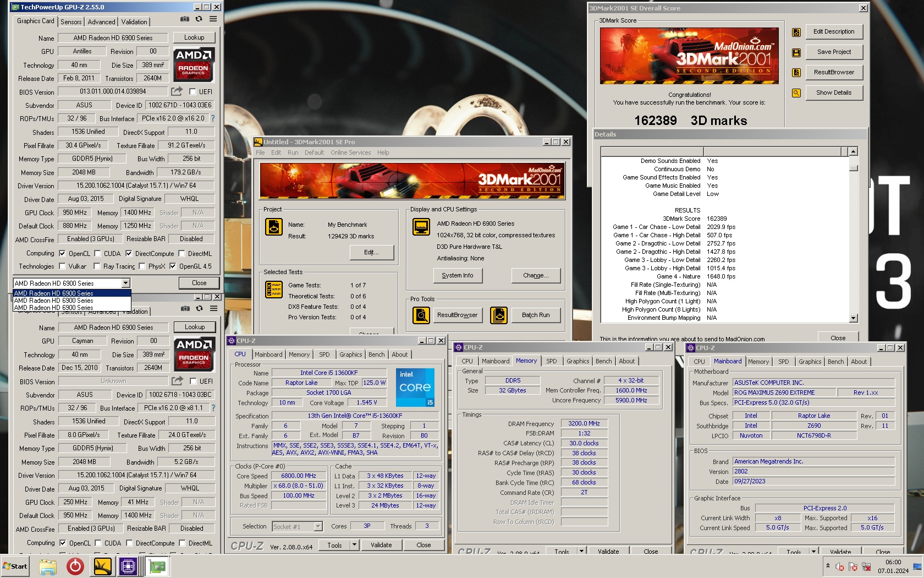Click the taskbar clock
Screen dimensions: 924x578
[x=893, y=566]
